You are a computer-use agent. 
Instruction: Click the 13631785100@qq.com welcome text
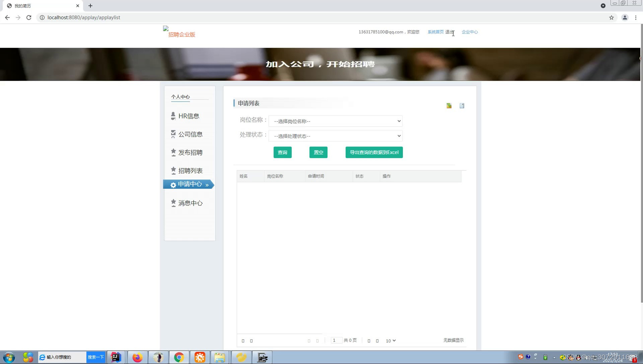(389, 32)
